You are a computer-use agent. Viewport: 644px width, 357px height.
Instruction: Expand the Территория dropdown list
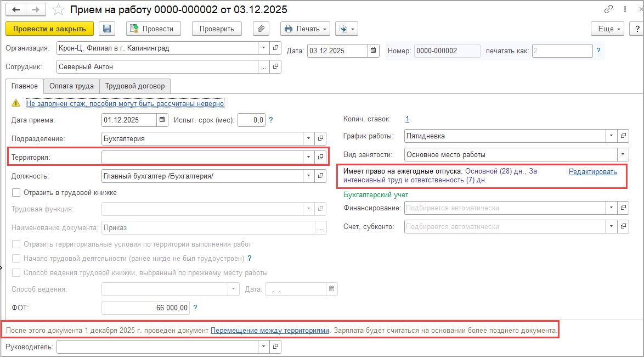(x=309, y=157)
